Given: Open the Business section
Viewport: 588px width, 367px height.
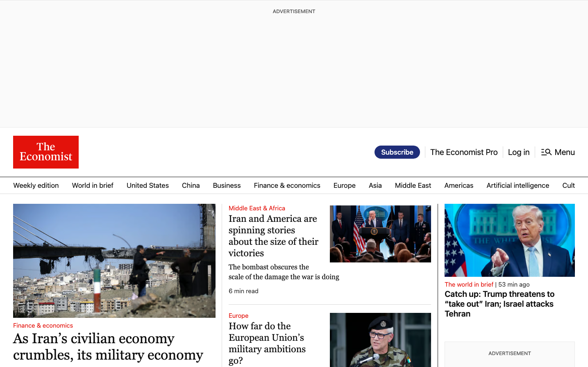Looking at the screenshot, I should click(227, 185).
